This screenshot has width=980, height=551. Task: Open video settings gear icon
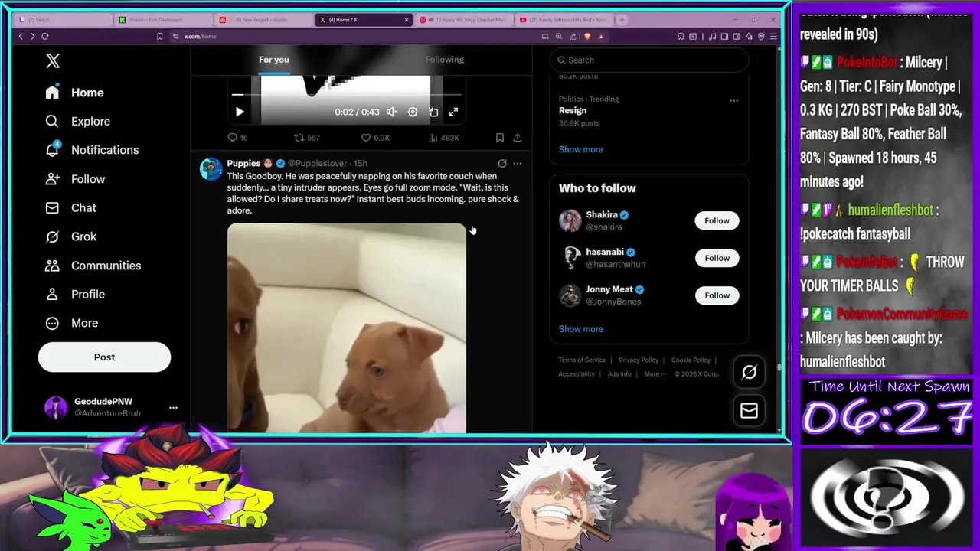pyautogui.click(x=413, y=112)
